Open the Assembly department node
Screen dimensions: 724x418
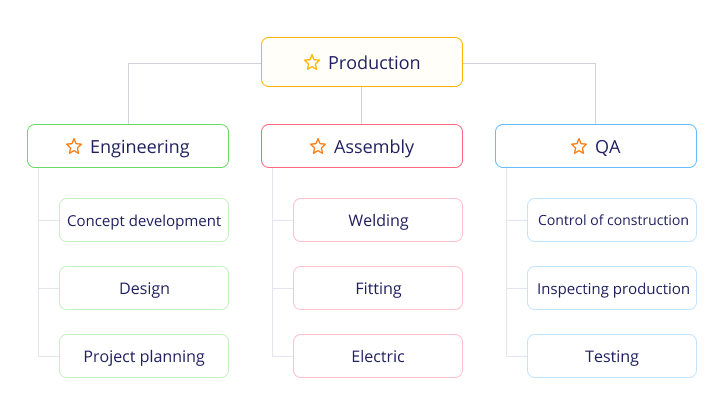(362, 146)
